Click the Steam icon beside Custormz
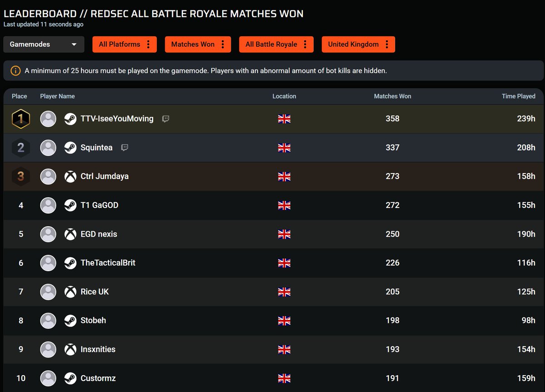 point(70,378)
